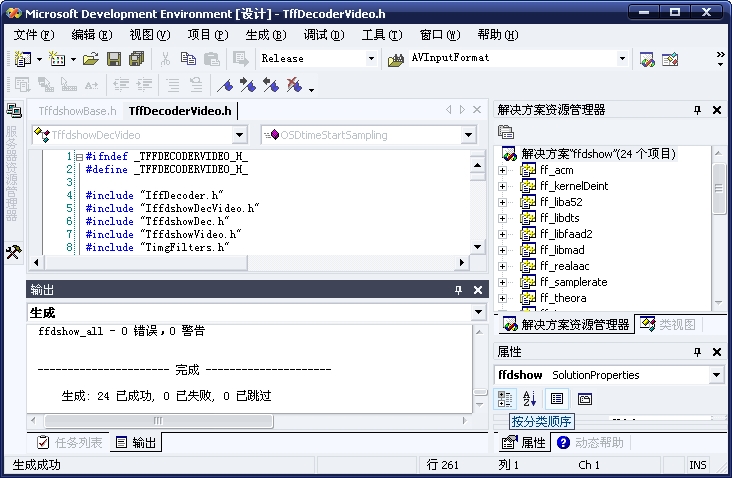Select the ff_samplerate project
This screenshot has width=732, height=478.
574,282
